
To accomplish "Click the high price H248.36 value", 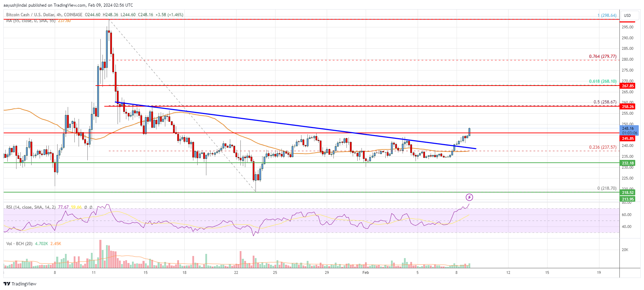I will pos(110,15).
